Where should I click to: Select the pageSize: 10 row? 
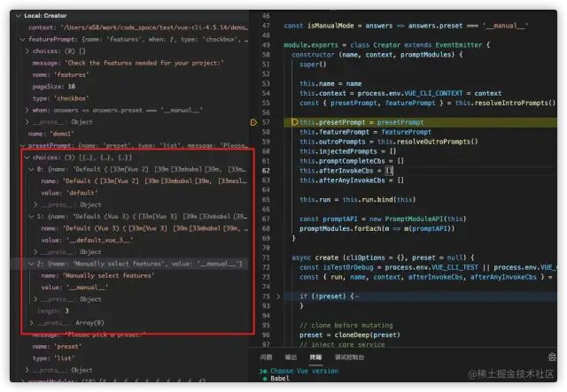point(54,87)
